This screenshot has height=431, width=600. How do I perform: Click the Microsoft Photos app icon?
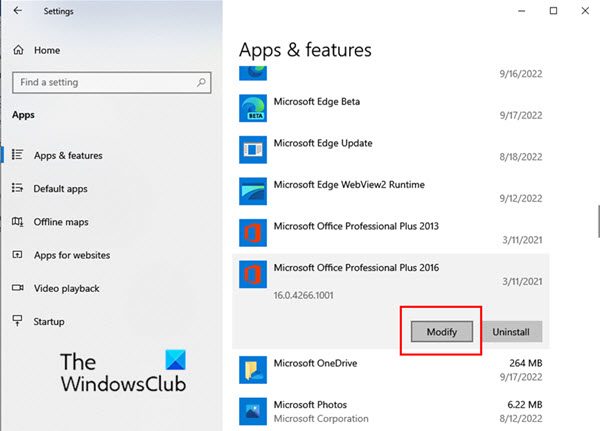(253, 410)
